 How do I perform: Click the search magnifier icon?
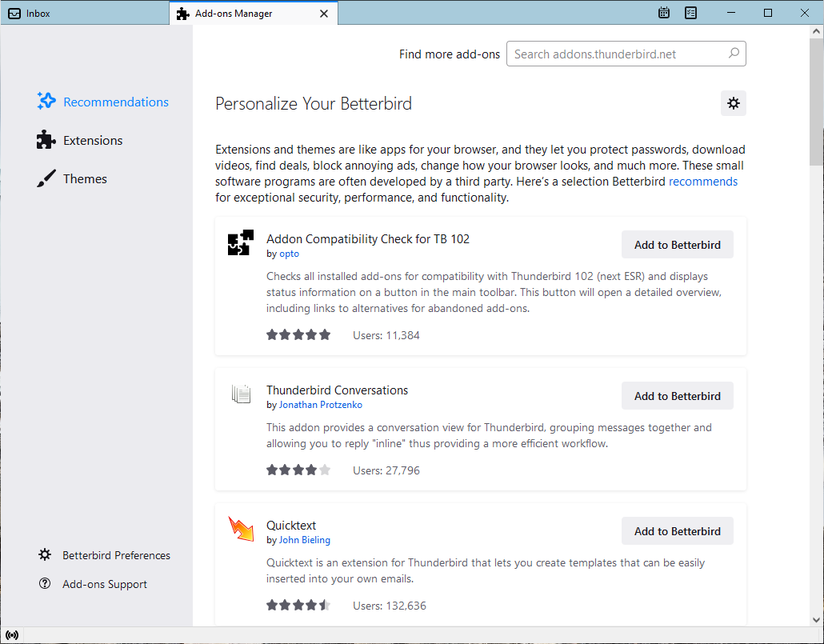point(734,53)
